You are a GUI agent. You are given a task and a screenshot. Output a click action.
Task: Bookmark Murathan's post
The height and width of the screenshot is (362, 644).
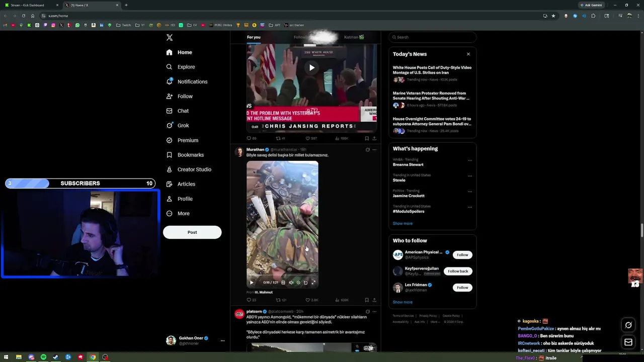367,300
